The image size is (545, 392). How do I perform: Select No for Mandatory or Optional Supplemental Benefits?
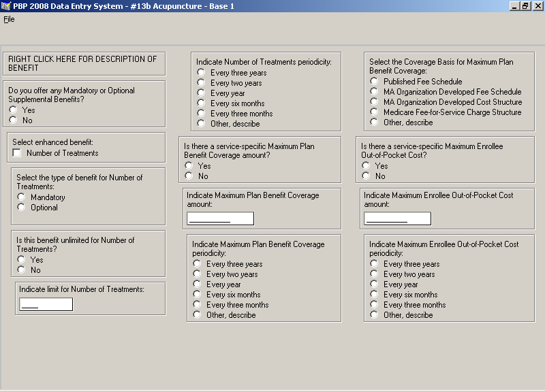coord(13,120)
